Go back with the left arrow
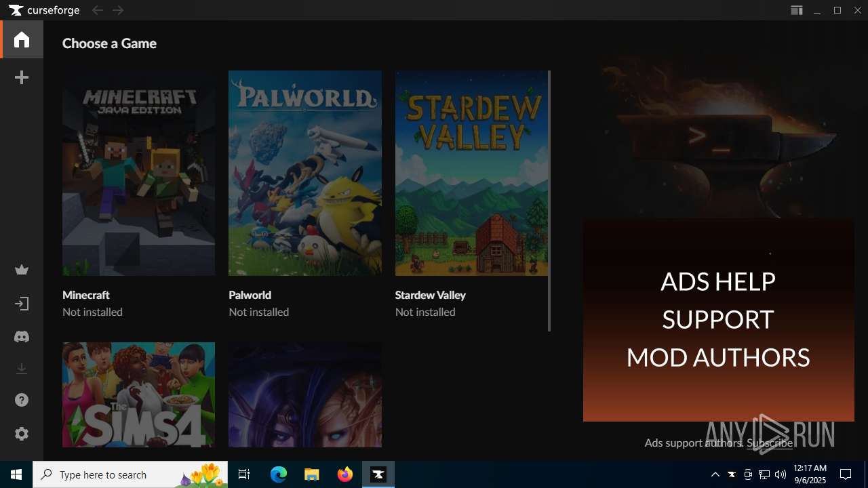868x488 pixels. point(98,10)
